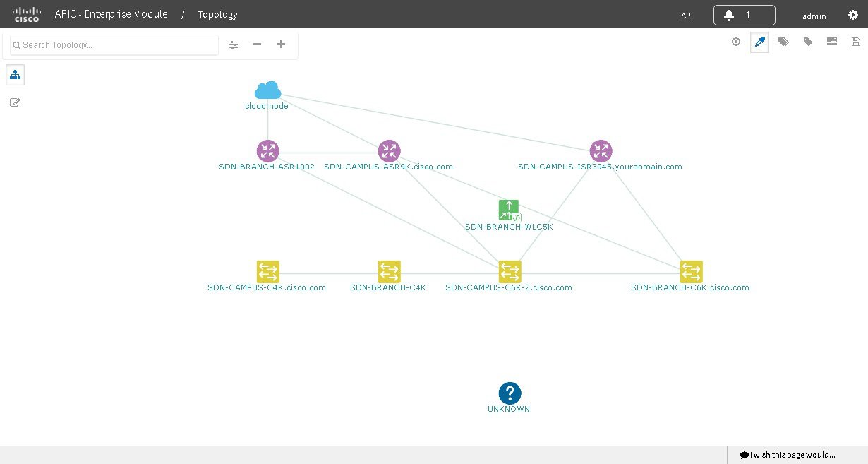Image resolution: width=868 pixels, height=464 pixels.
Task: Open the admin user menu
Action: [814, 16]
